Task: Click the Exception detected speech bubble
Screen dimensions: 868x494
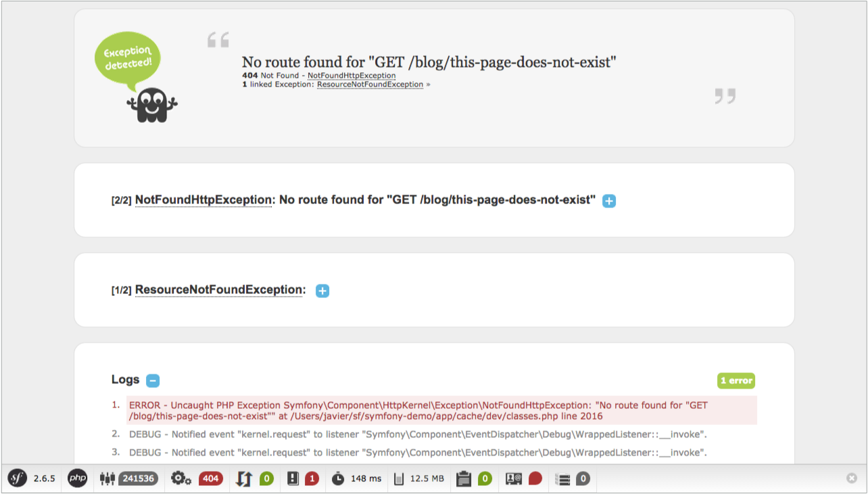Action: tap(128, 61)
